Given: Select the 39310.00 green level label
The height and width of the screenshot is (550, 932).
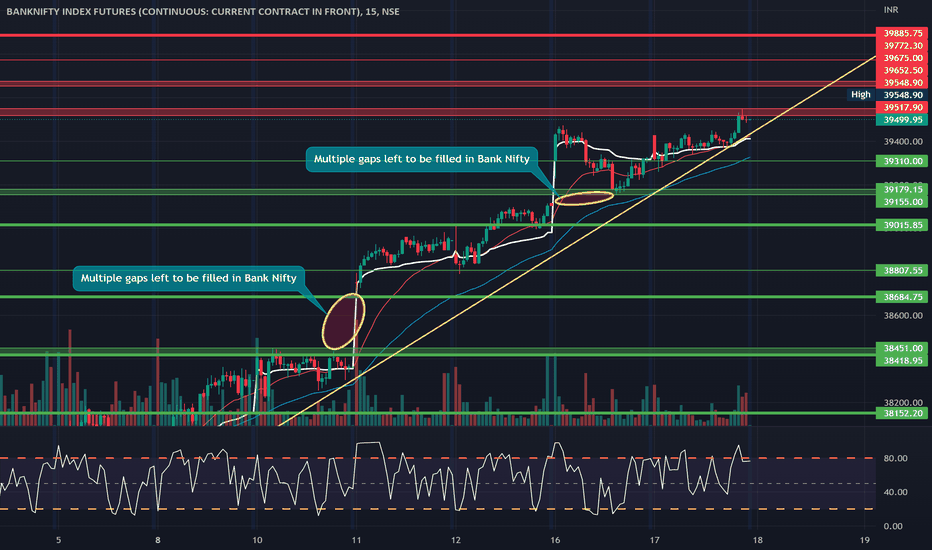Looking at the screenshot, I should pyautogui.click(x=902, y=161).
